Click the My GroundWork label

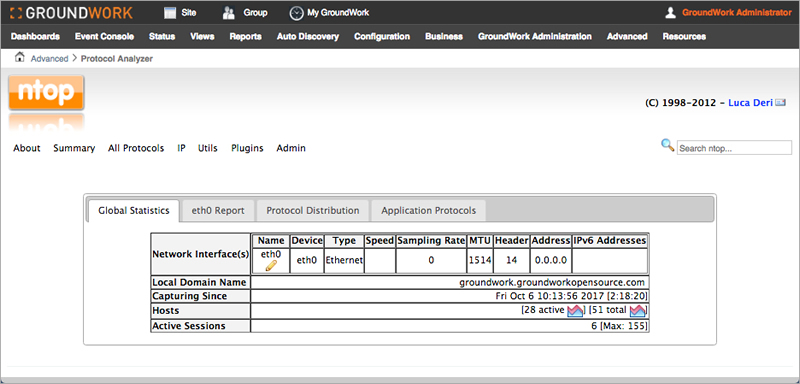coord(338,13)
